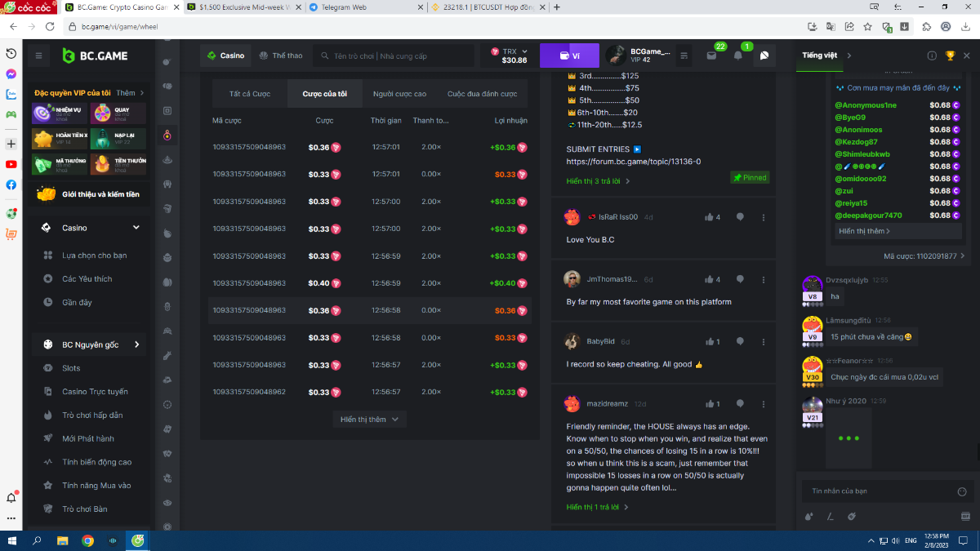Expand bets list with Hiển thị thêm
This screenshot has width=980, height=551.
click(369, 419)
